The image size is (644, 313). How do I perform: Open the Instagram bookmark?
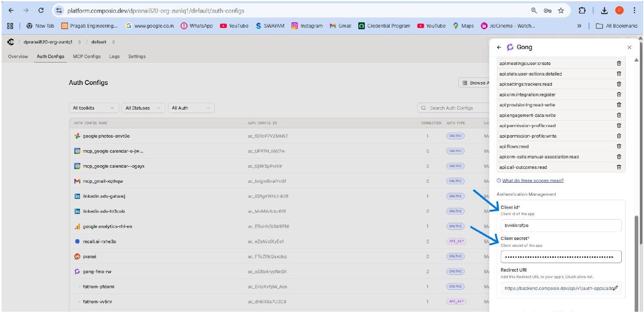click(x=307, y=26)
